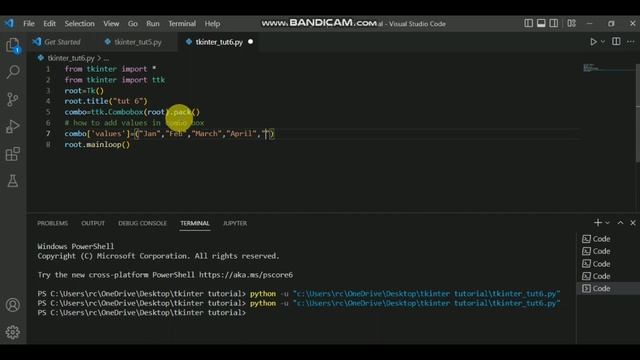This screenshot has height=360, width=640.
Task: Open run options dropdown beside play button
Action: (x=603, y=42)
